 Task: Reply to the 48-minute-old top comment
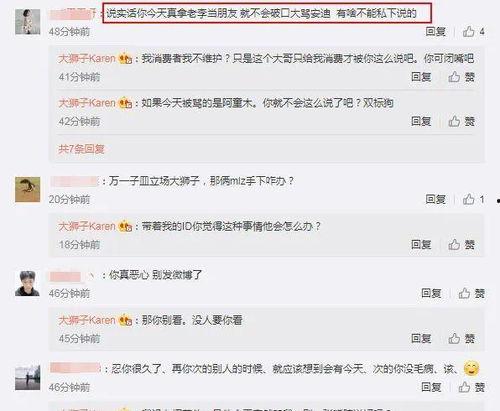[x=435, y=32]
